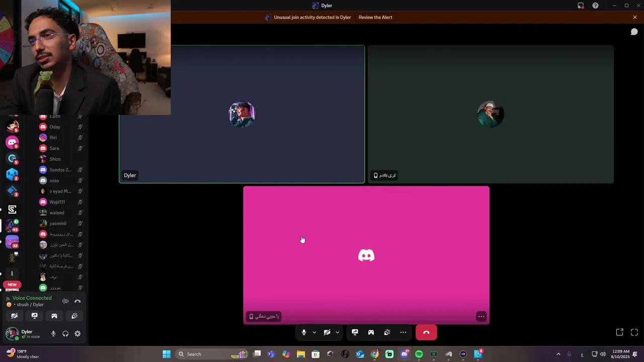Image resolution: width=644 pixels, height=362 pixels.
Task: Mute microphone in call control bar
Action: tap(304, 332)
